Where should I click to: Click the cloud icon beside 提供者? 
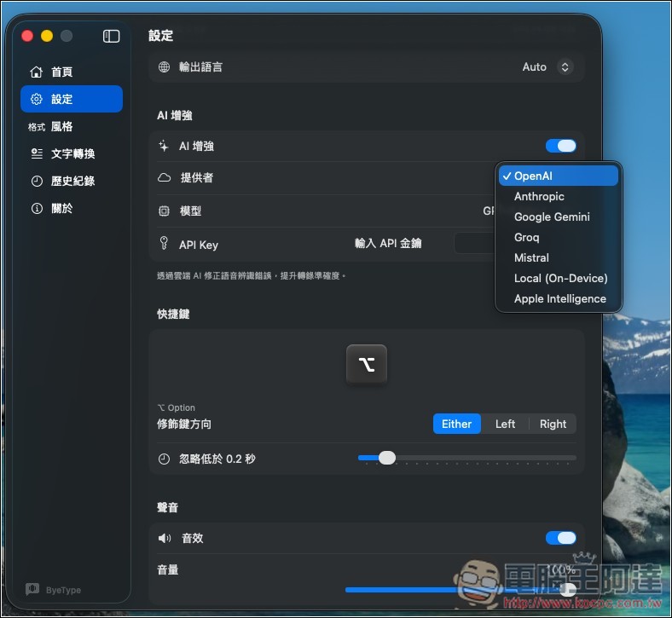click(164, 177)
